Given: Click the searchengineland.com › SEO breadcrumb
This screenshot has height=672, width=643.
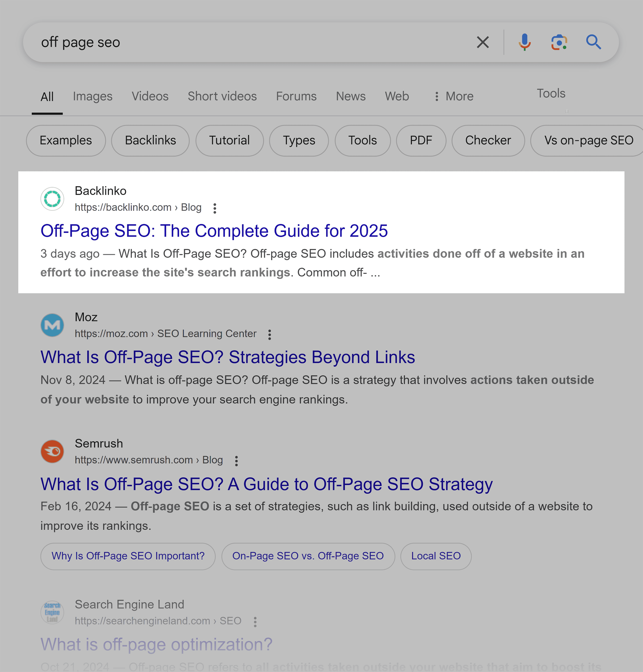Looking at the screenshot, I should [158, 621].
